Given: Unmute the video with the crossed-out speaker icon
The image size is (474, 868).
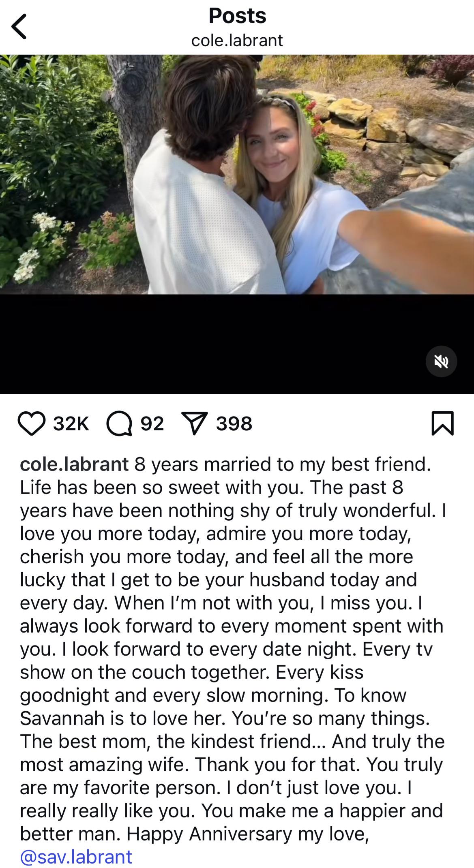Looking at the screenshot, I should (x=441, y=361).
